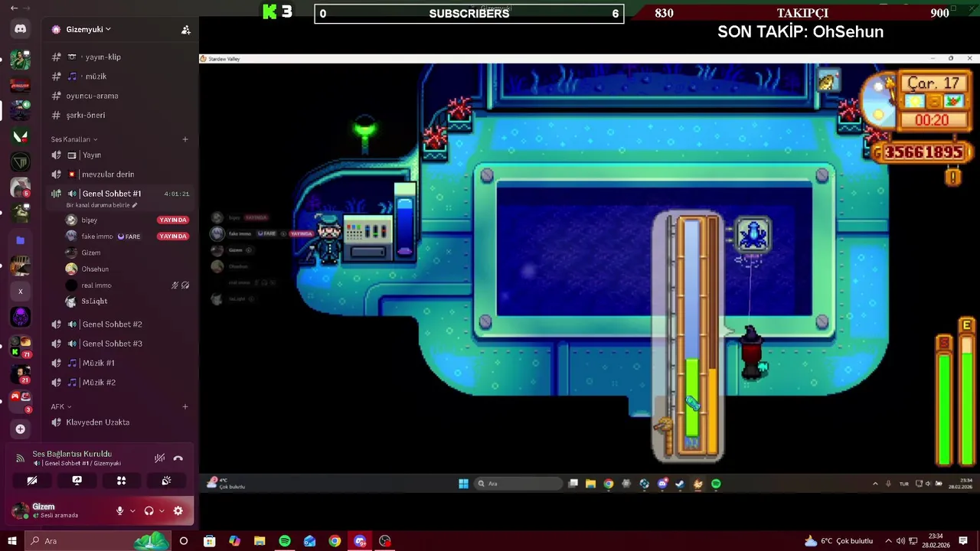Toggle noise suppression in voice panel
Viewport: 980px width, 551px height.
click(159, 458)
